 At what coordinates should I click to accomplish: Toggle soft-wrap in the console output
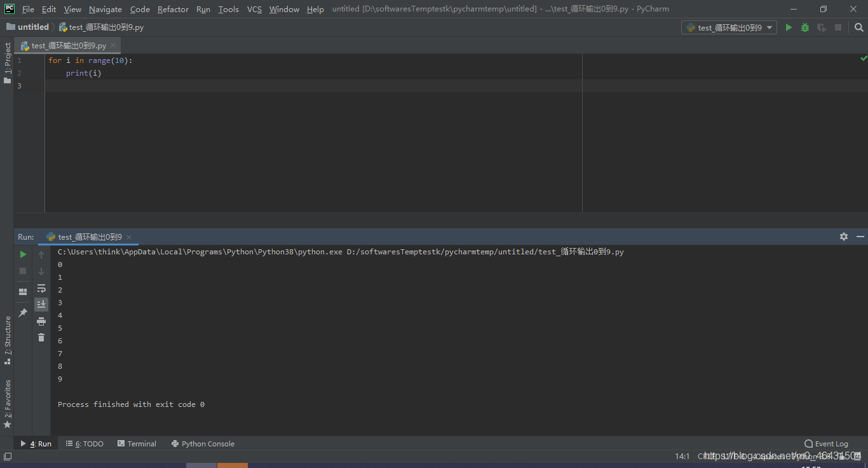tap(41, 288)
